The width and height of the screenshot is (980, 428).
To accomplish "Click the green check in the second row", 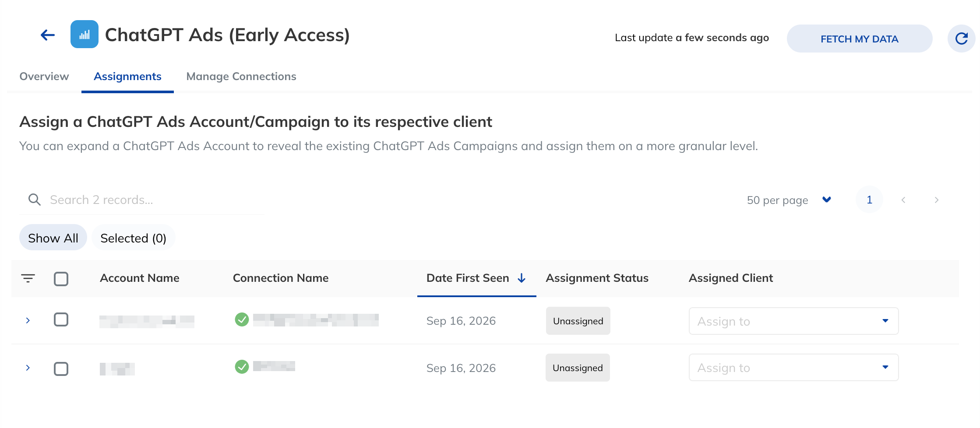I will [242, 366].
